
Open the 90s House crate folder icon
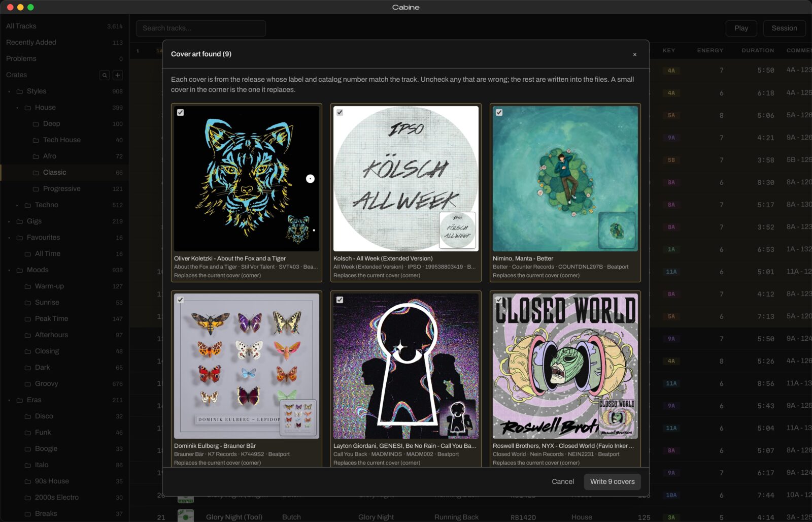28,481
